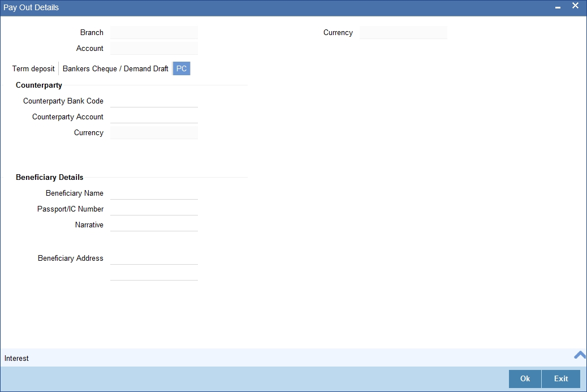Focus the Branch field
The image size is (587, 392).
point(154,33)
